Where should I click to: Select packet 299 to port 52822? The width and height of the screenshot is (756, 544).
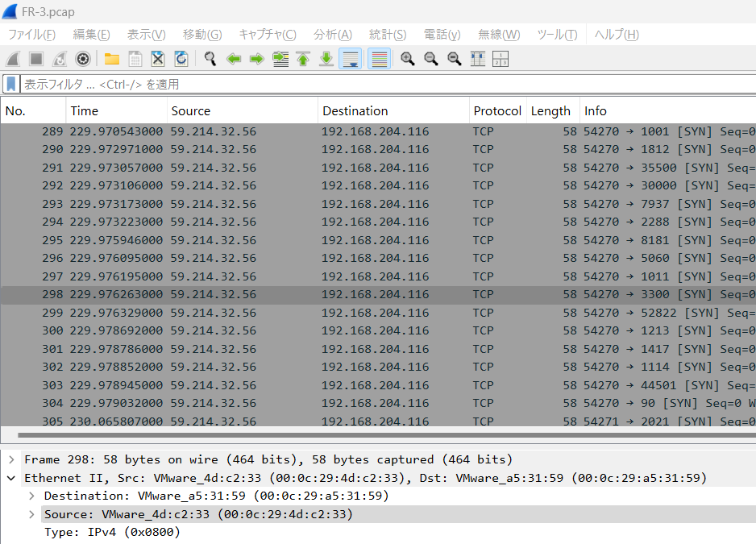coord(379,313)
